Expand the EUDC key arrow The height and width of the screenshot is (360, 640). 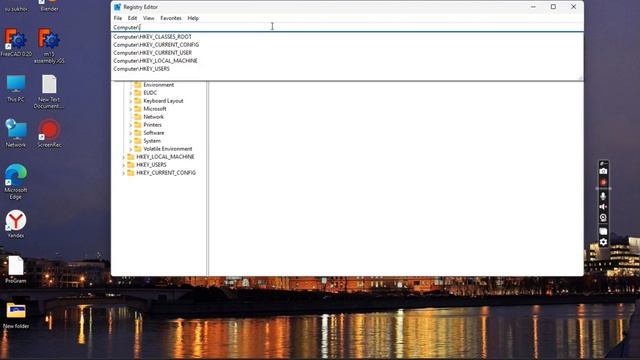click(x=131, y=93)
